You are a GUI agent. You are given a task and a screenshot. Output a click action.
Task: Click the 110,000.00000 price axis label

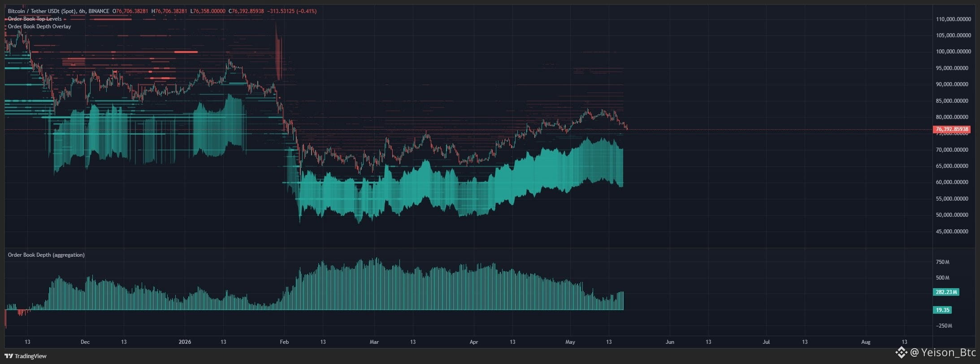coord(953,19)
